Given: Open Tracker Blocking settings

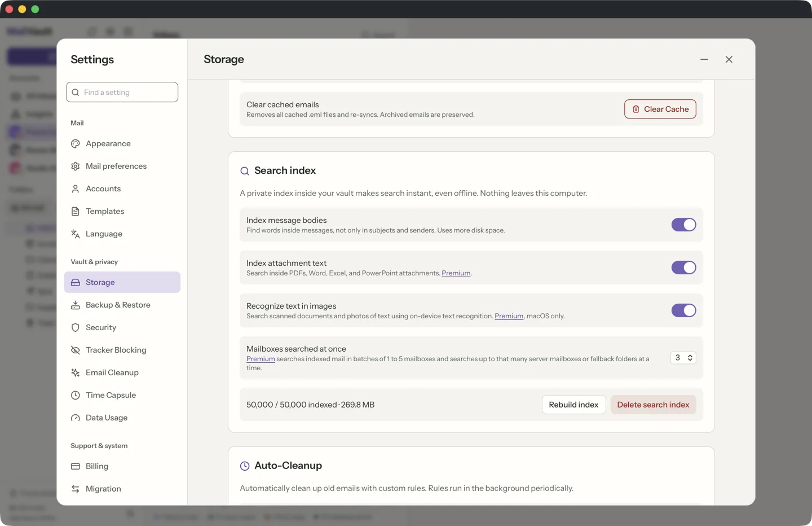Looking at the screenshot, I should click(x=122, y=350).
